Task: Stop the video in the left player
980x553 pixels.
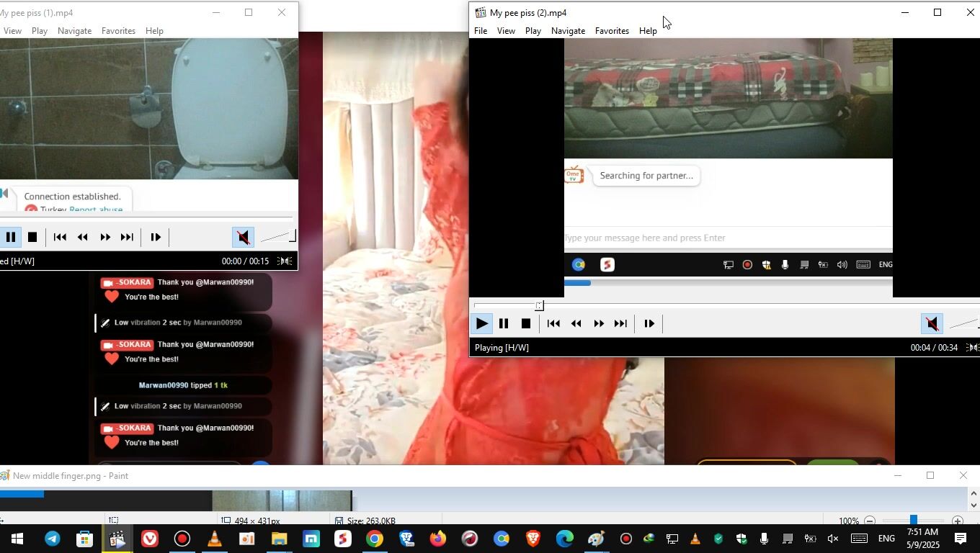Action: point(32,237)
